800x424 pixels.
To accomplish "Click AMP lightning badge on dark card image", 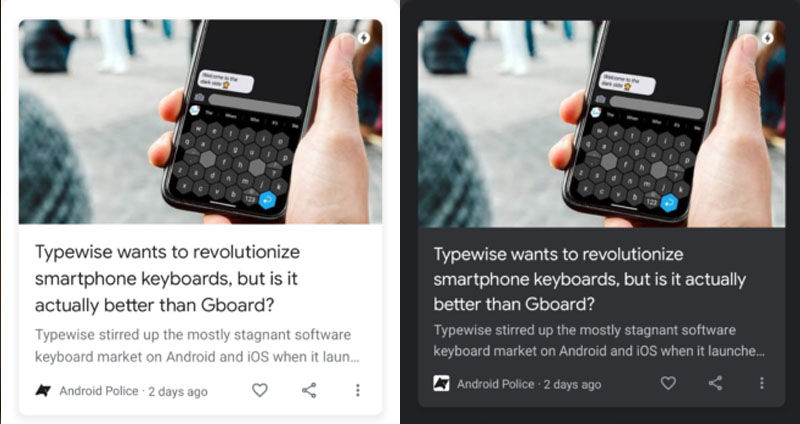I will coord(767,38).
